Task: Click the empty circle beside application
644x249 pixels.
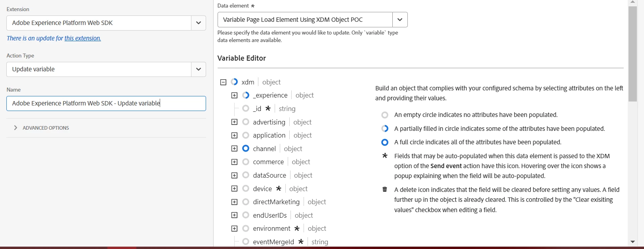Action: (x=246, y=135)
